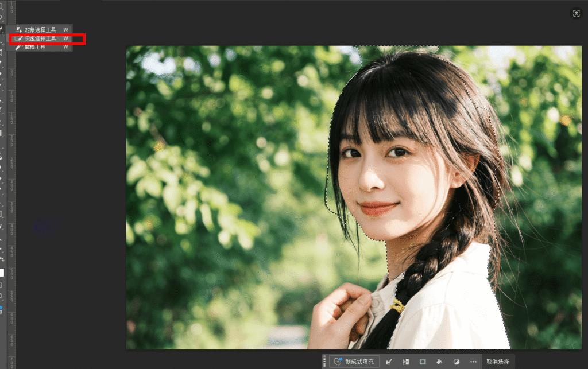Image resolution: width=588 pixels, height=369 pixels.
Task: Click the contextual taskbar drag handle
Action: (x=325, y=362)
